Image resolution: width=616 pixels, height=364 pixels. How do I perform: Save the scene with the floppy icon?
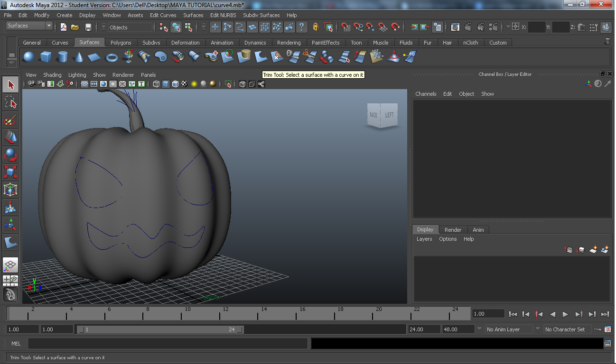(x=88, y=27)
